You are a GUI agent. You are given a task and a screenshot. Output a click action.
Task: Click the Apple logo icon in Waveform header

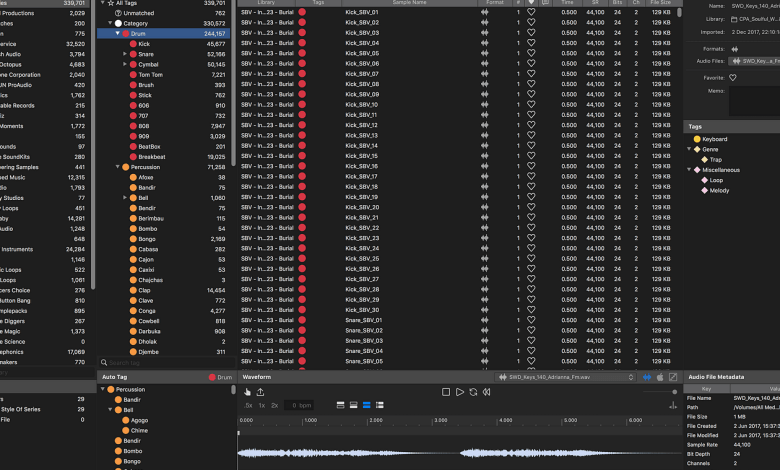click(660, 377)
